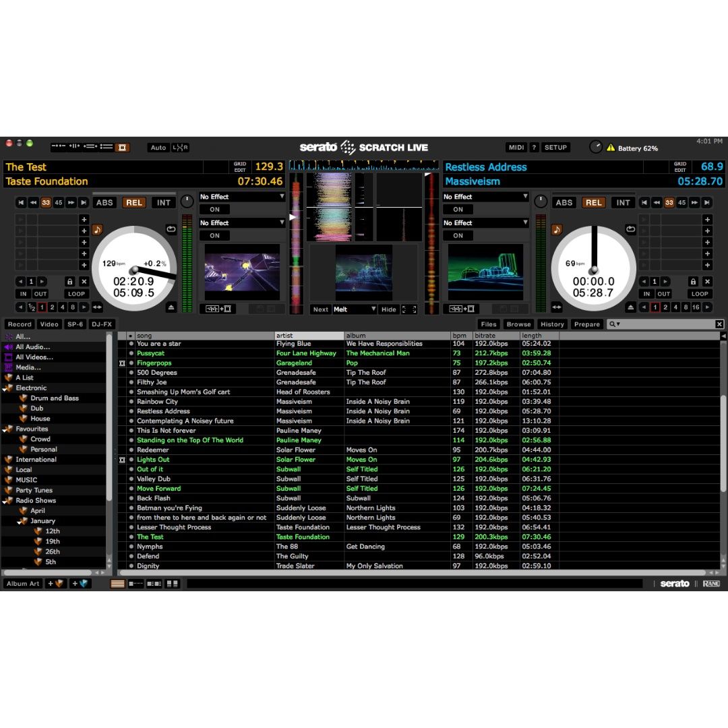Rewind the left deck
The image size is (728, 728).
[x=34, y=202]
